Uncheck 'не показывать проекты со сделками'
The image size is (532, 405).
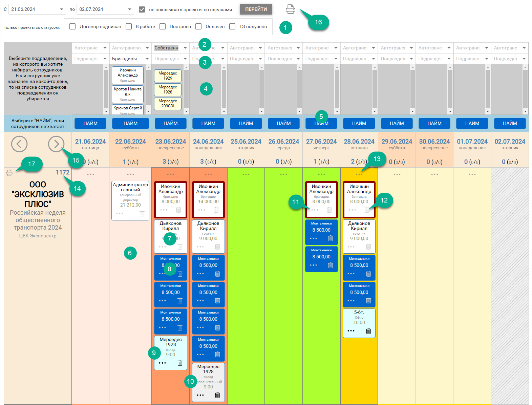click(142, 9)
